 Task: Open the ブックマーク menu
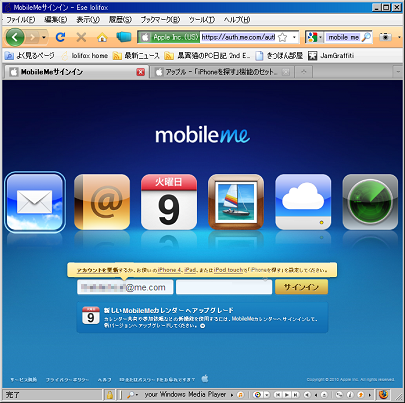pyautogui.click(x=160, y=20)
